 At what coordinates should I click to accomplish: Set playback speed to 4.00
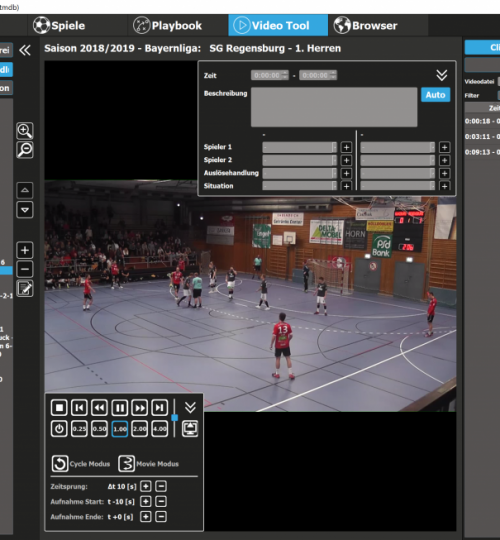[x=160, y=429]
